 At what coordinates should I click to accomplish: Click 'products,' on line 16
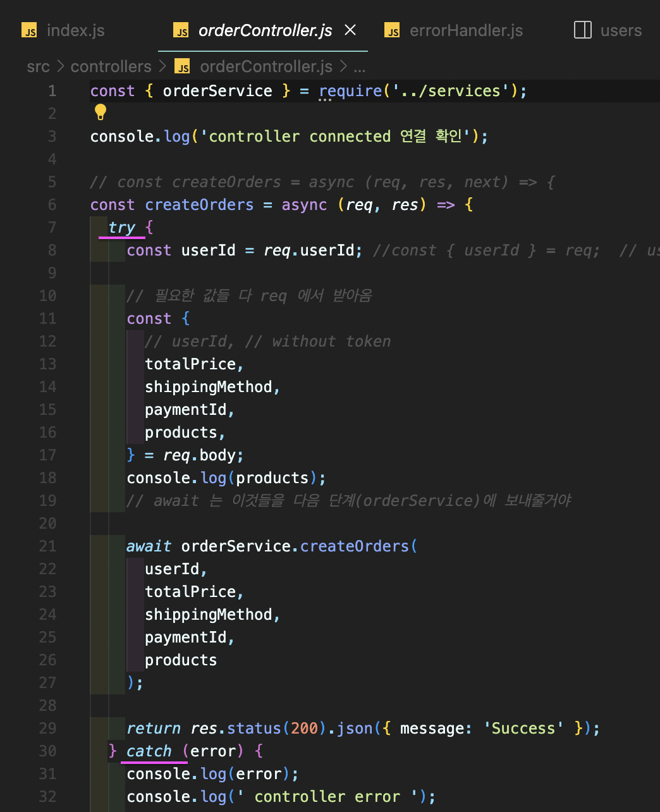pos(185,433)
